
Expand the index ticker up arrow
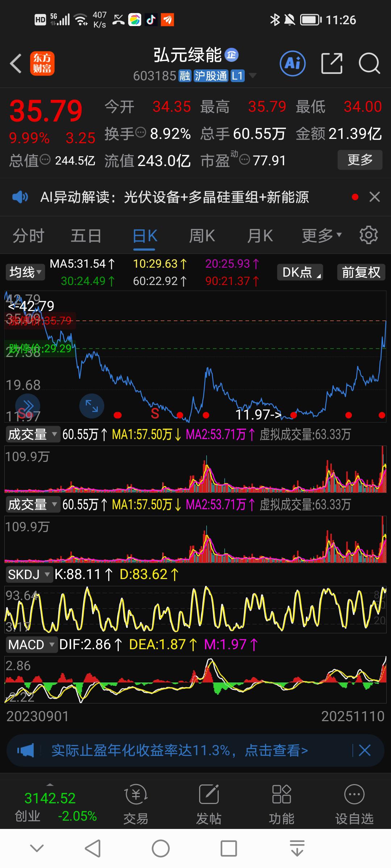pos(50,785)
